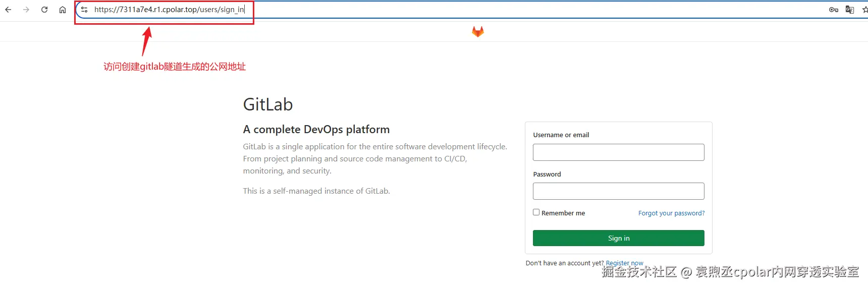The width and height of the screenshot is (868, 288).
Task: Click the 'Password' field label
Action: 547,175
